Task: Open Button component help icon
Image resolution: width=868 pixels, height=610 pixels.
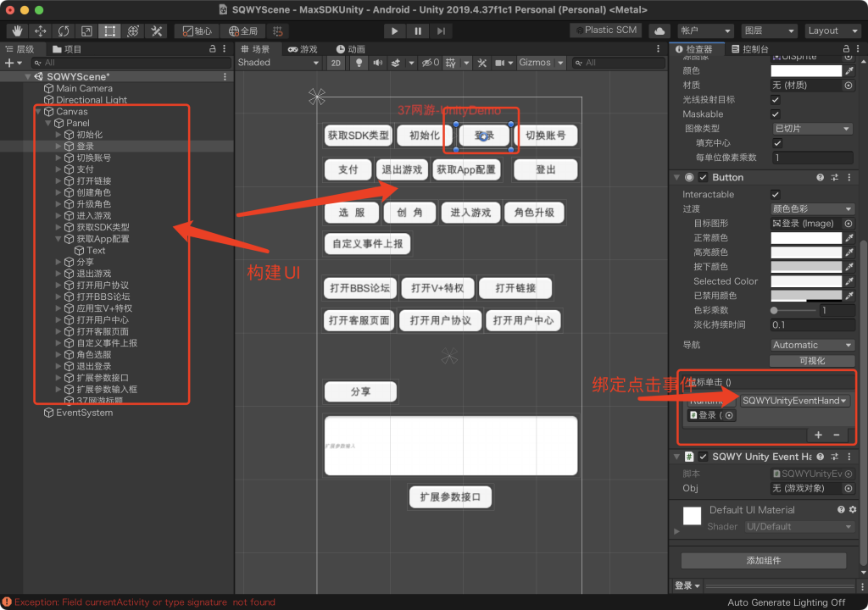Action: point(820,178)
